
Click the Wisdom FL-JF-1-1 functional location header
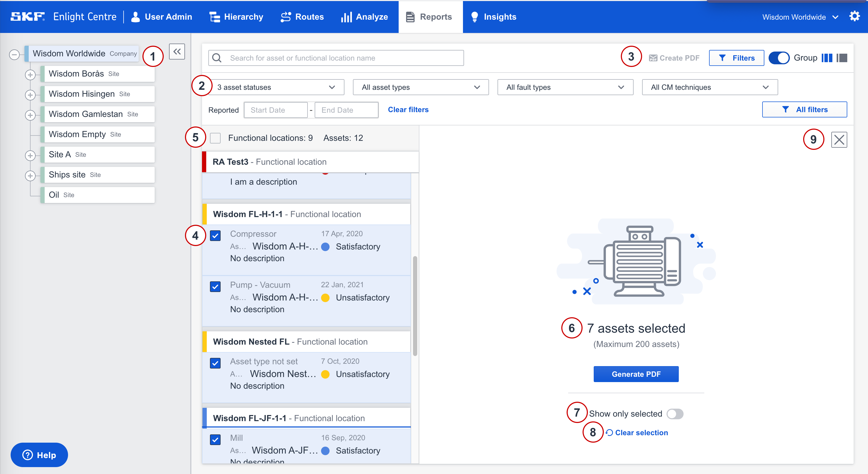(x=306, y=418)
